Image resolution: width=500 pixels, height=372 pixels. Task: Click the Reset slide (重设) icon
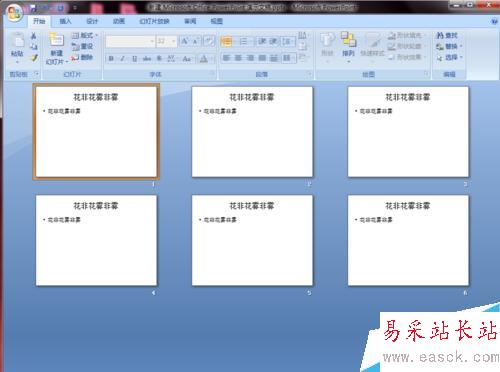coord(76,47)
